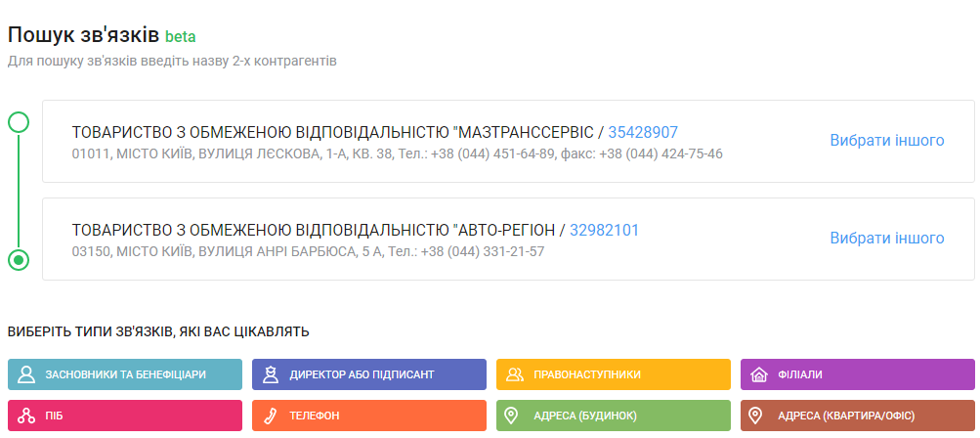Select the empty circle beside МАЗТРАНССЕРВІС

point(19,122)
